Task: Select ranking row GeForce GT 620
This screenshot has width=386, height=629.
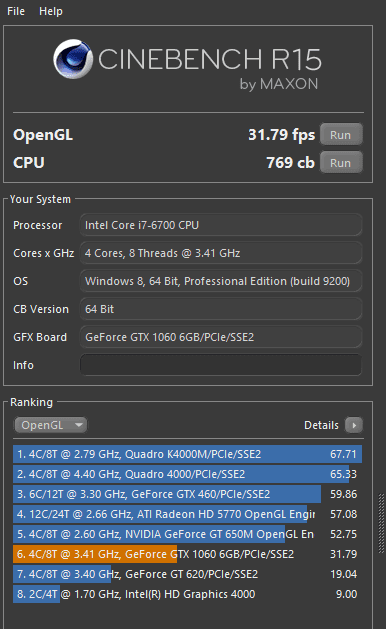Action: click(x=187, y=574)
